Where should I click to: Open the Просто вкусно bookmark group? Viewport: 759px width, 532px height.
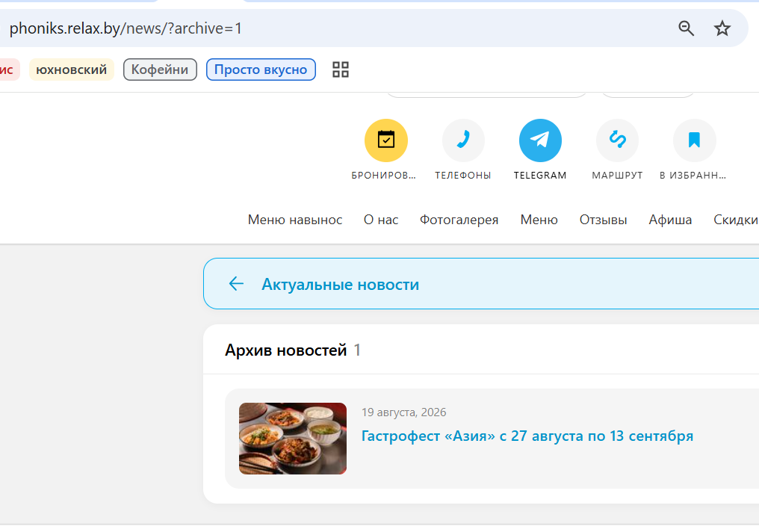(261, 69)
